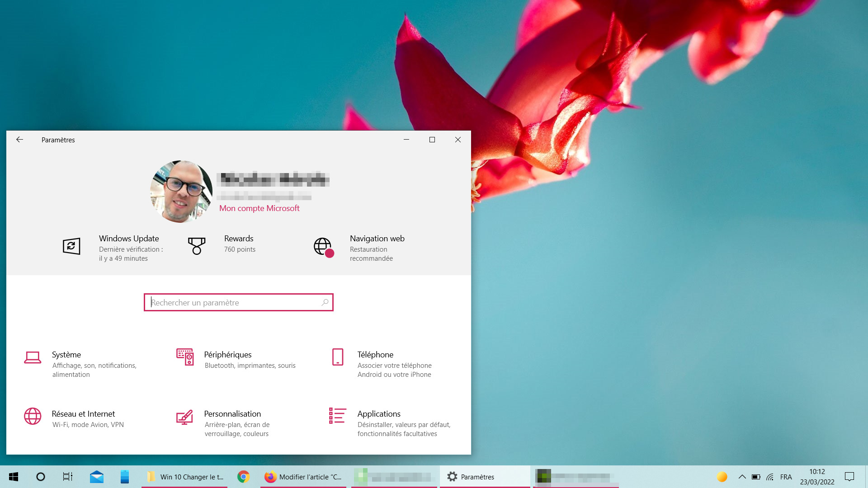
Task: Open the blue phone app on the taskbar
Action: click(125, 477)
